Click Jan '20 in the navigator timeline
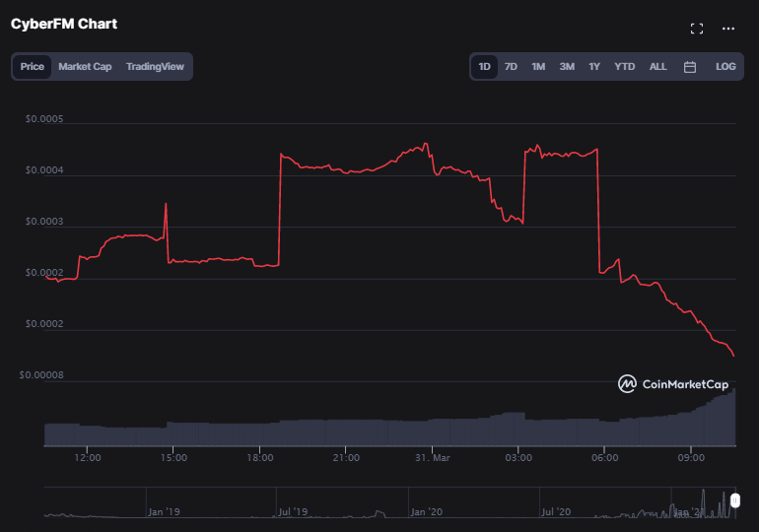The height and width of the screenshot is (532, 759). click(427, 511)
